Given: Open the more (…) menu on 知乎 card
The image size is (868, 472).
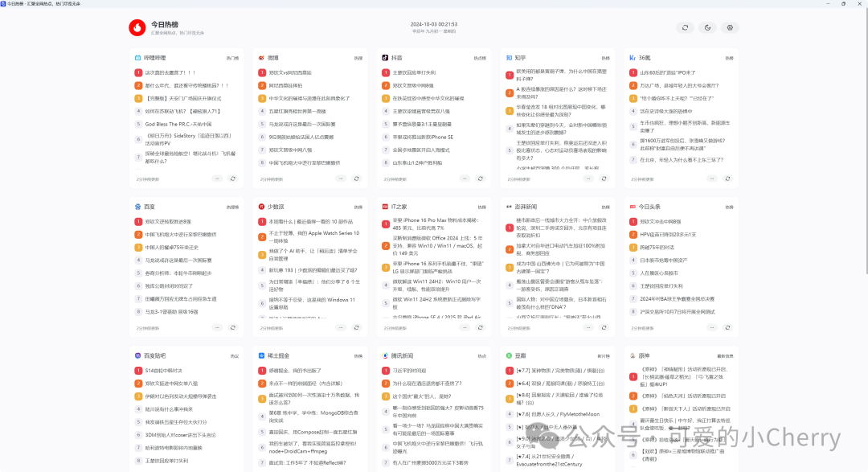Looking at the screenshot, I should [588, 179].
